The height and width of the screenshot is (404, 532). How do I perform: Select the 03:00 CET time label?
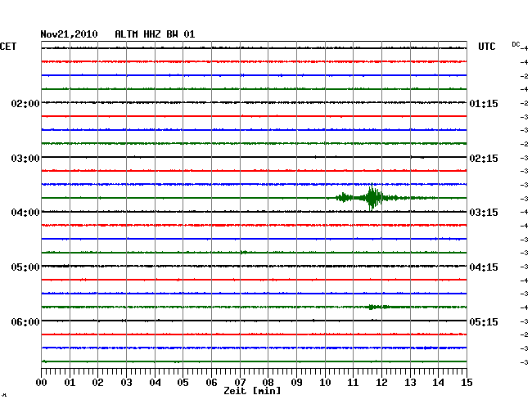pyautogui.click(x=25, y=159)
